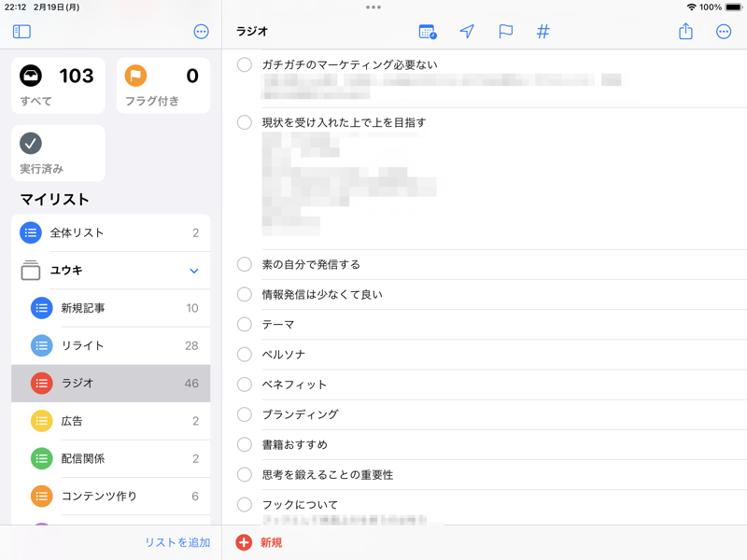Select 新規記事 list icon

coord(41,308)
